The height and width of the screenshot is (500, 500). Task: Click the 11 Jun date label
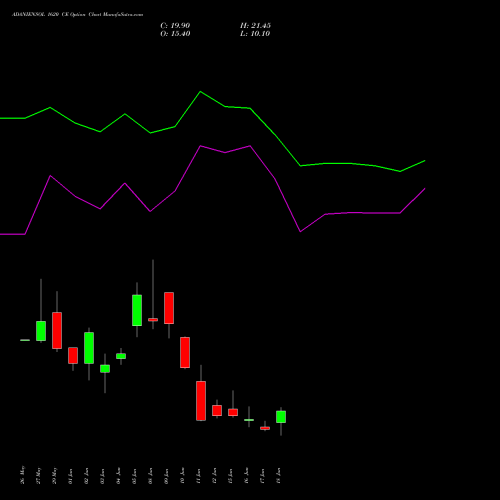(199, 476)
